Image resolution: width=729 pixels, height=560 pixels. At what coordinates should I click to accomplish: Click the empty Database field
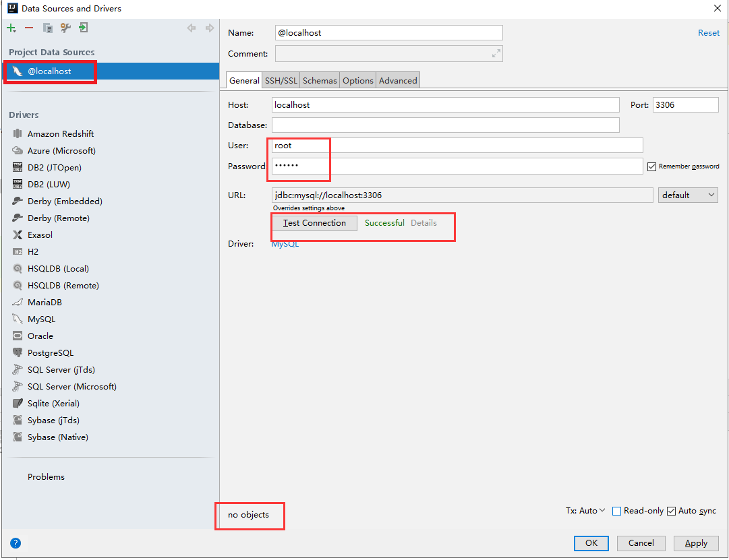pyautogui.click(x=445, y=125)
